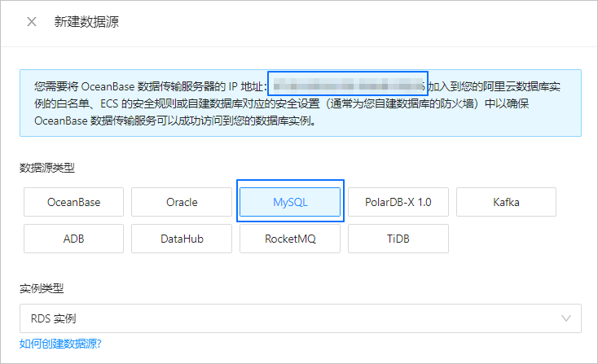
Task: Select Oracle data source type
Action: pyautogui.click(x=182, y=202)
